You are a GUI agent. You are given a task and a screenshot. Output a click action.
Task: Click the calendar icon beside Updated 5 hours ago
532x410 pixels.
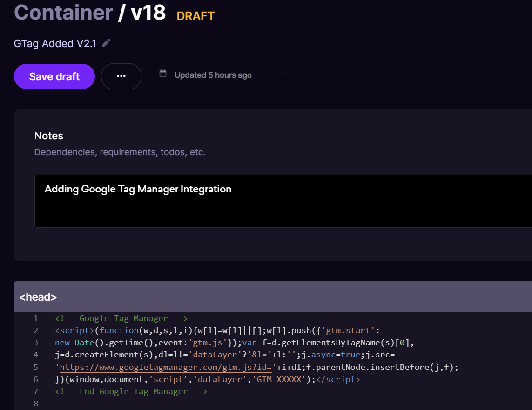pyautogui.click(x=163, y=74)
